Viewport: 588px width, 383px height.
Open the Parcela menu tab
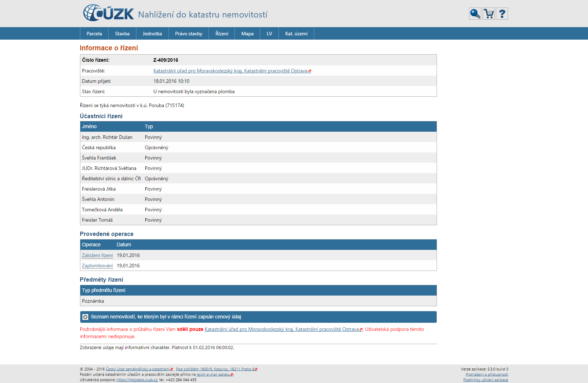[x=94, y=34]
